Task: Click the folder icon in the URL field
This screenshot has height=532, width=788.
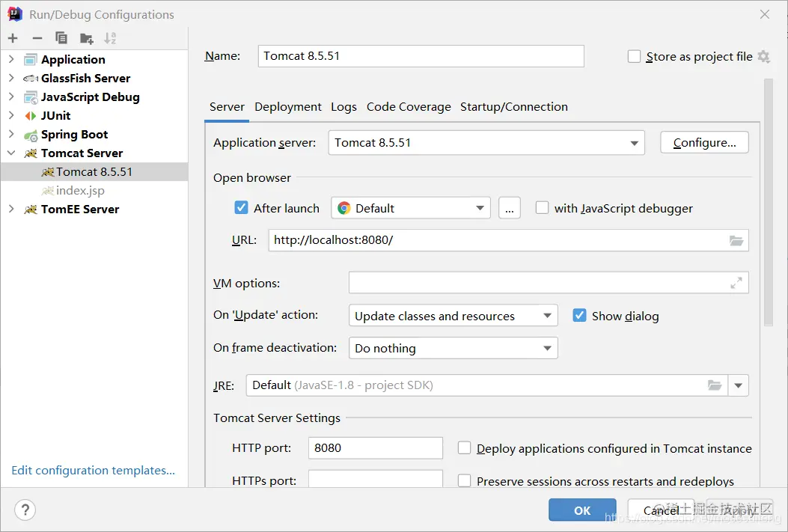Action: click(x=736, y=240)
